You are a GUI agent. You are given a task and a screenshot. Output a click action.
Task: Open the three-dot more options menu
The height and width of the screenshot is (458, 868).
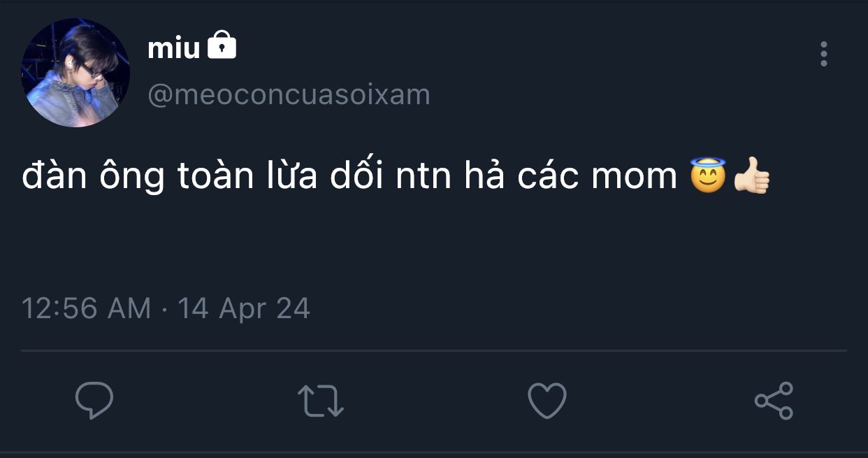824,54
